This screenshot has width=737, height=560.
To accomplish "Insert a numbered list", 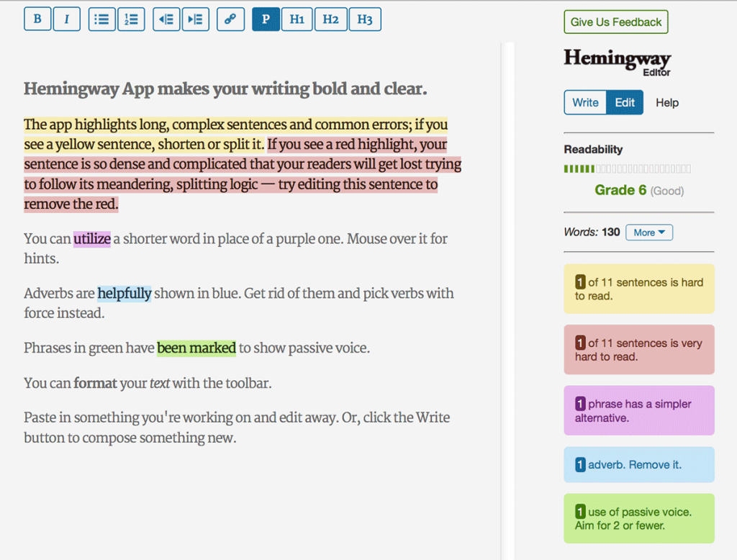I will pos(131,19).
